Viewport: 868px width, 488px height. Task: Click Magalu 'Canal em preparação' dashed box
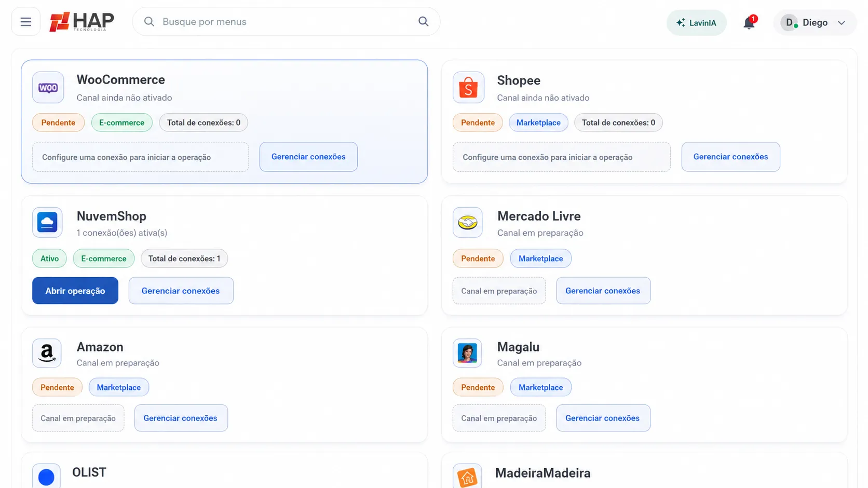[x=499, y=418]
